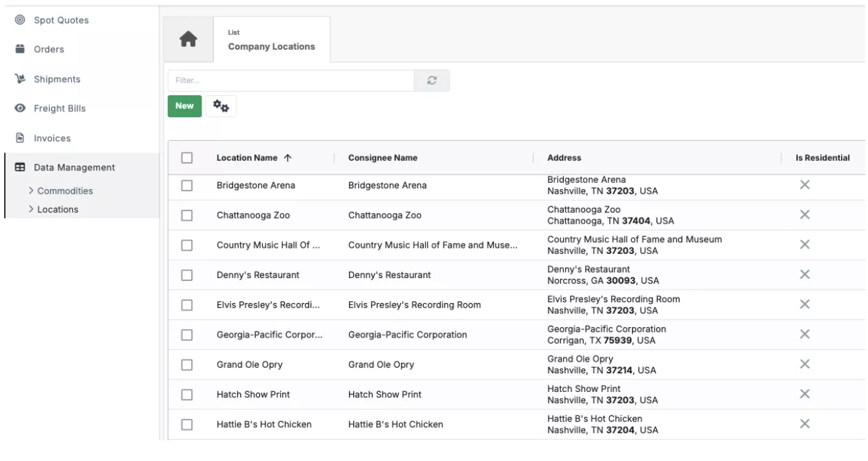Viewport: 868px width, 461px height.
Task: Open Invoices in sidebar
Action: (52, 138)
